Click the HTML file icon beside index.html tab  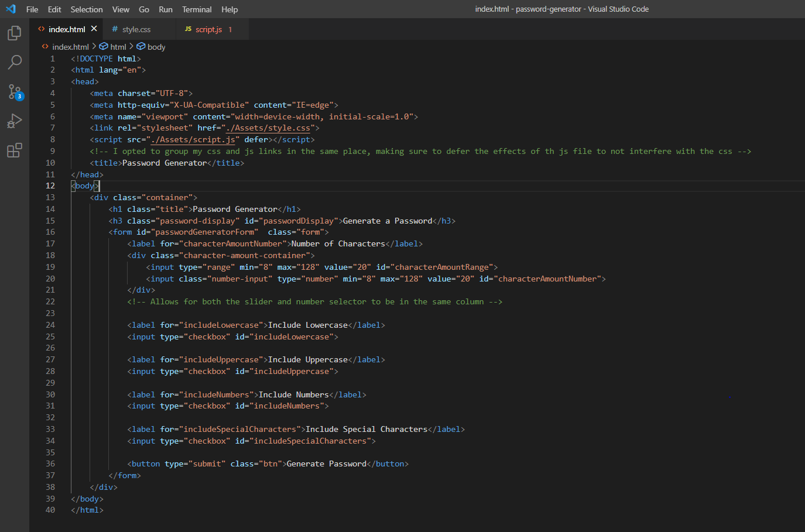41,28
